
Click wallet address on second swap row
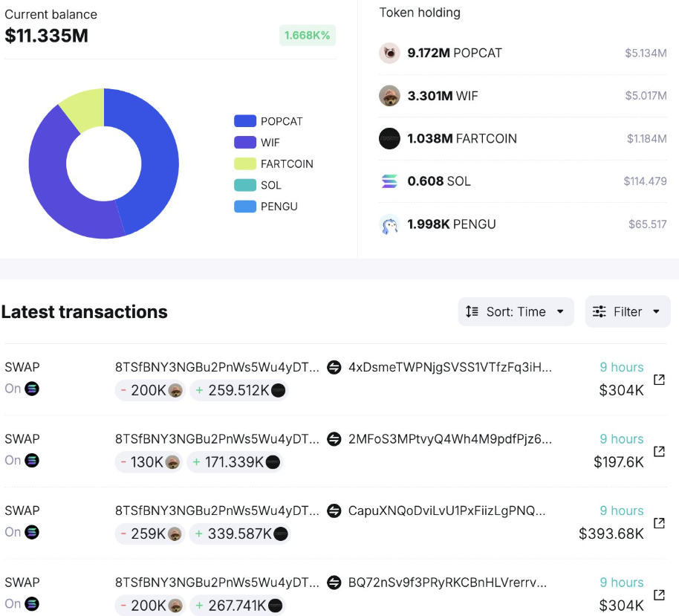(217, 439)
